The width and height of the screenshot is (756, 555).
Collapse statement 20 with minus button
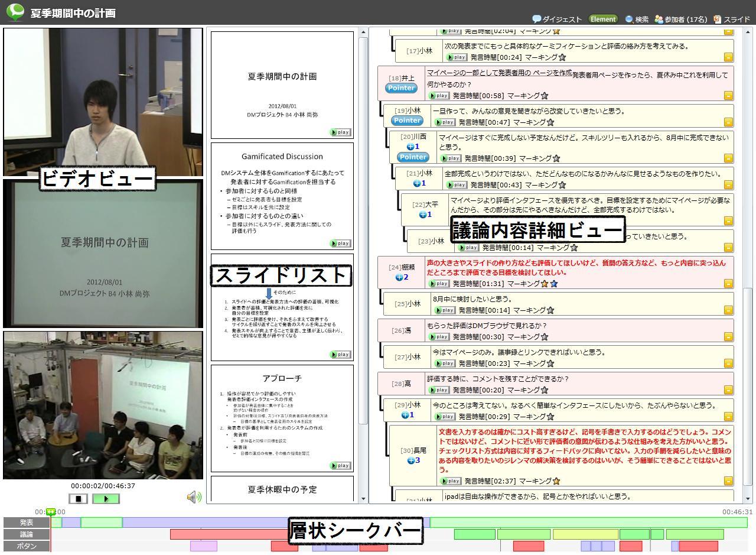(728, 158)
